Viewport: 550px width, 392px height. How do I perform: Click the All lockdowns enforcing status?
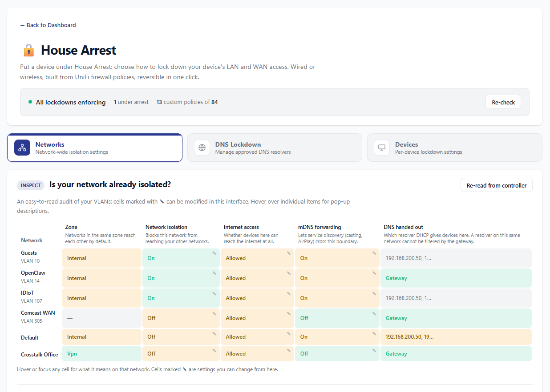point(67,102)
